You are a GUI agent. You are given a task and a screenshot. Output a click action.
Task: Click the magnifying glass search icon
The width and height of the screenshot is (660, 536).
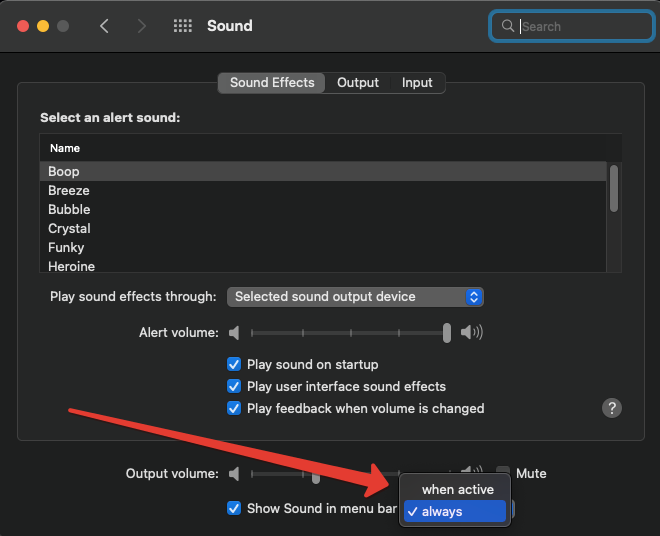508,26
